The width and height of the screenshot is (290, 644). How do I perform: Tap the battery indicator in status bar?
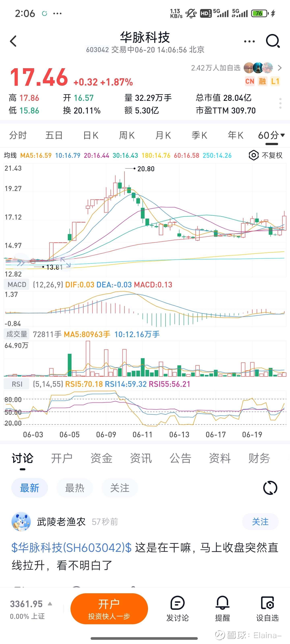pos(260,13)
